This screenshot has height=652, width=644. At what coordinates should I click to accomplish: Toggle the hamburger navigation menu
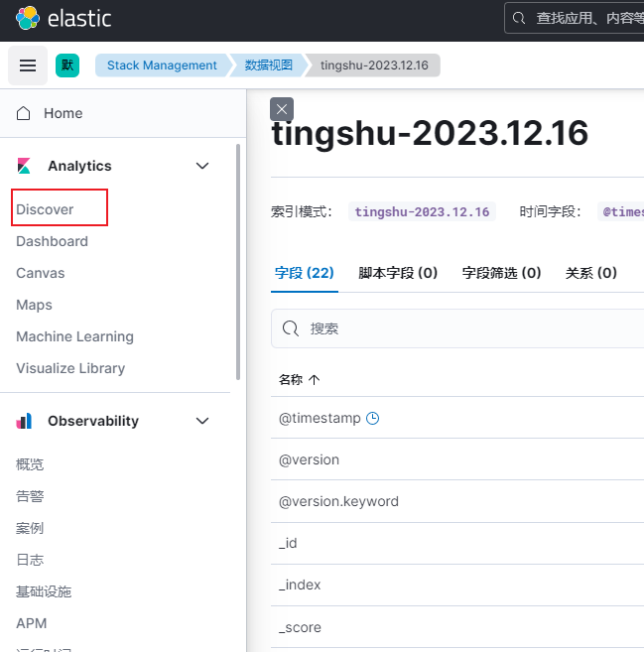[28, 65]
